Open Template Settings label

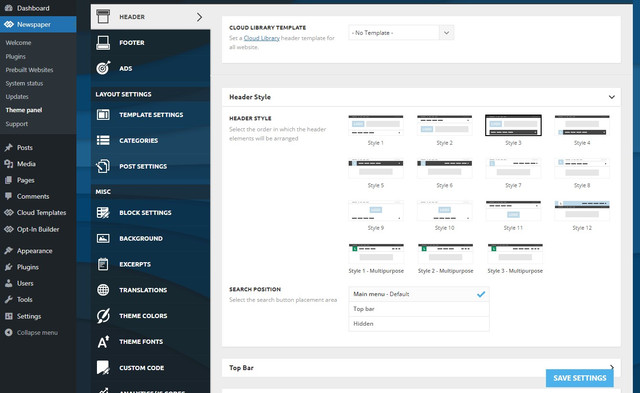coord(151,115)
